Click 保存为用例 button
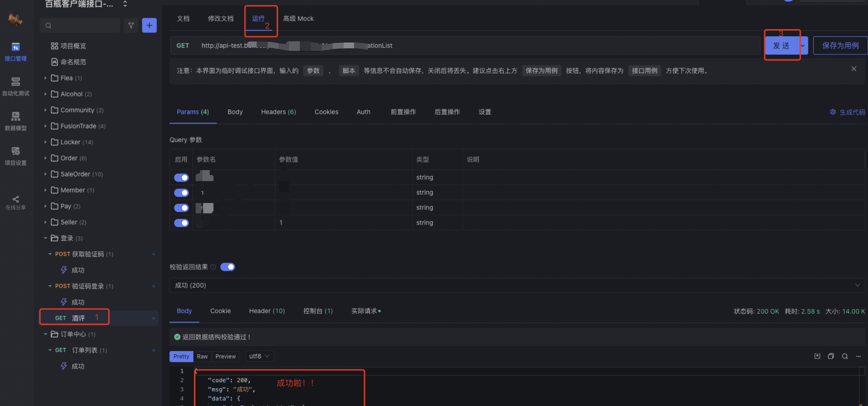868x406 pixels. point(840,45)
